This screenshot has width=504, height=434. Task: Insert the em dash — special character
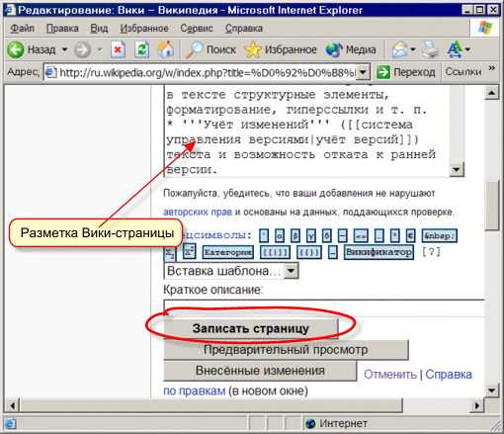(x=343, y=236)
